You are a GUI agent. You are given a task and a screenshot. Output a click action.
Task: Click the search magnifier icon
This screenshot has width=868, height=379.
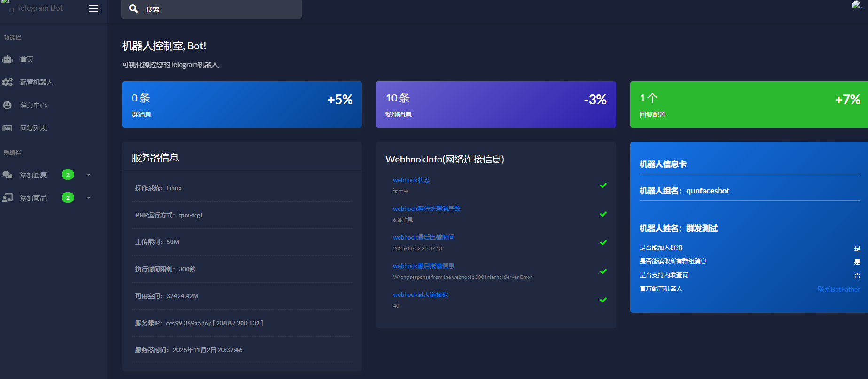(x=133, y=8)
